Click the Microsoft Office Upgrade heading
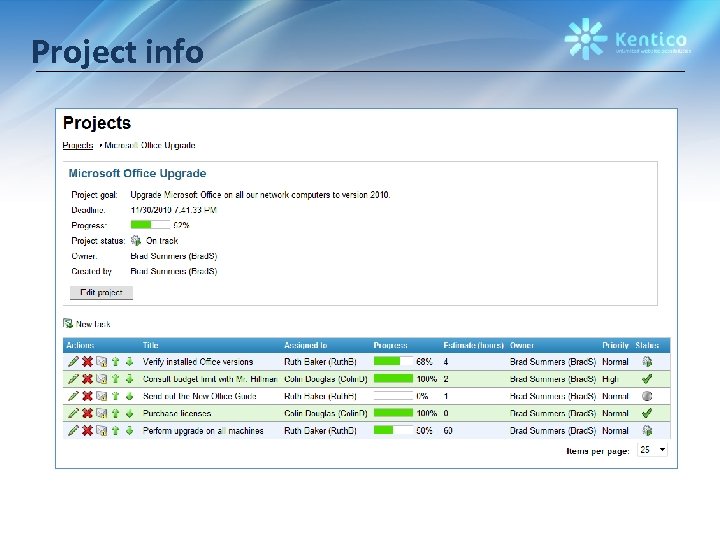Viewport: 720px width, 540px height. coord(137,174)
